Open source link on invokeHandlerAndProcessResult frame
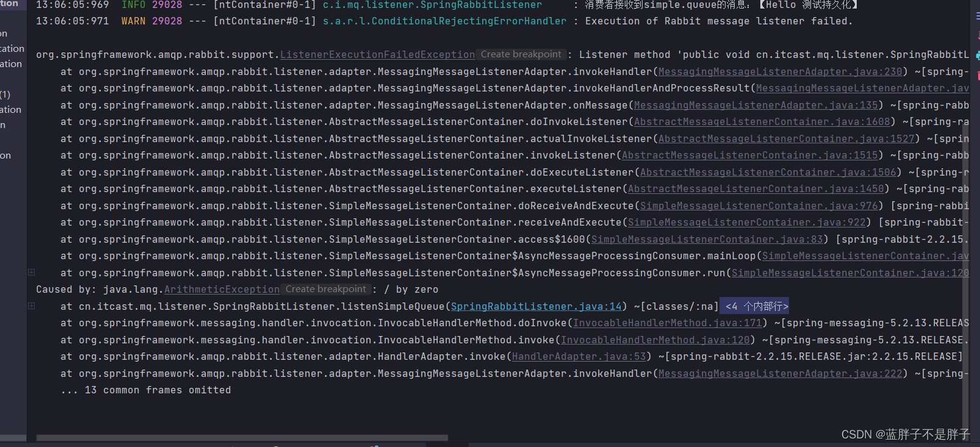The width and height of the screenshot is (980, 447). [x=862, y=88]
